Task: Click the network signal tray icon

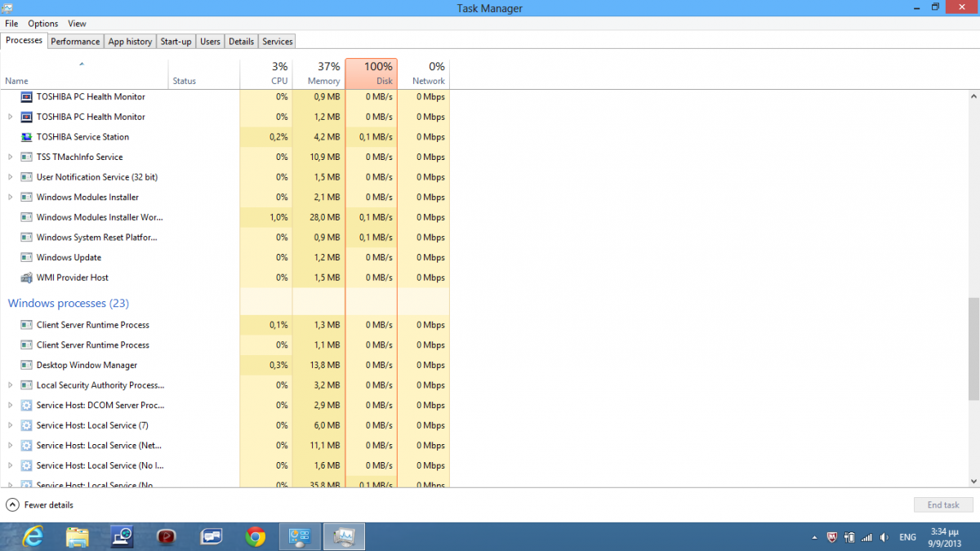Action: click(x=866, y=537)
